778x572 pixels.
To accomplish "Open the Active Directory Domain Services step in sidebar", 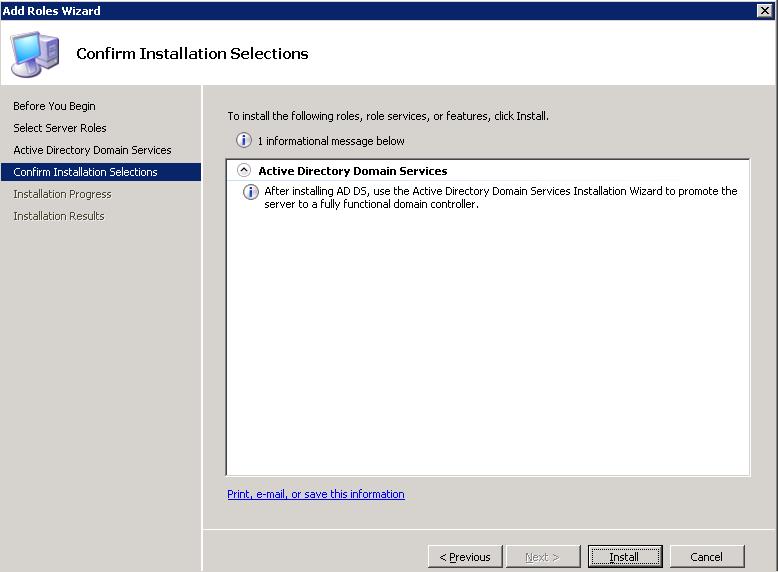I will point(92,150).
